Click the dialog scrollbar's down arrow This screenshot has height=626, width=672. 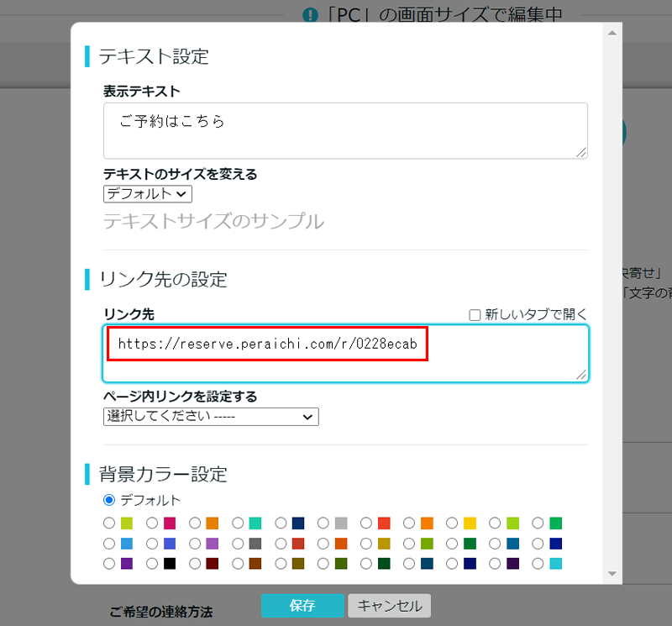coord(612,574)
